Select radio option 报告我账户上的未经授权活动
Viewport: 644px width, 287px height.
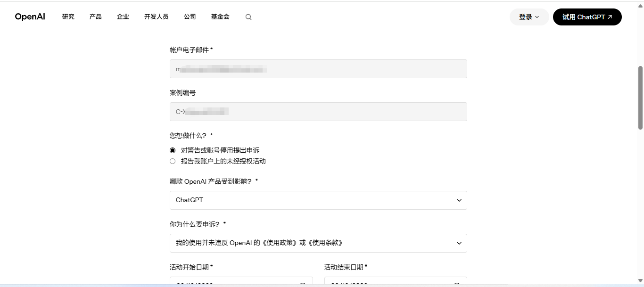(173, 161)
